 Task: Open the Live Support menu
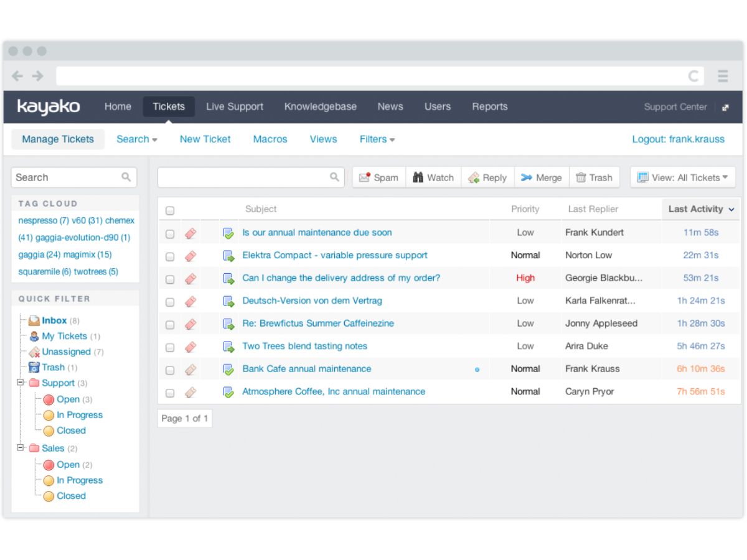pos(235,106)
